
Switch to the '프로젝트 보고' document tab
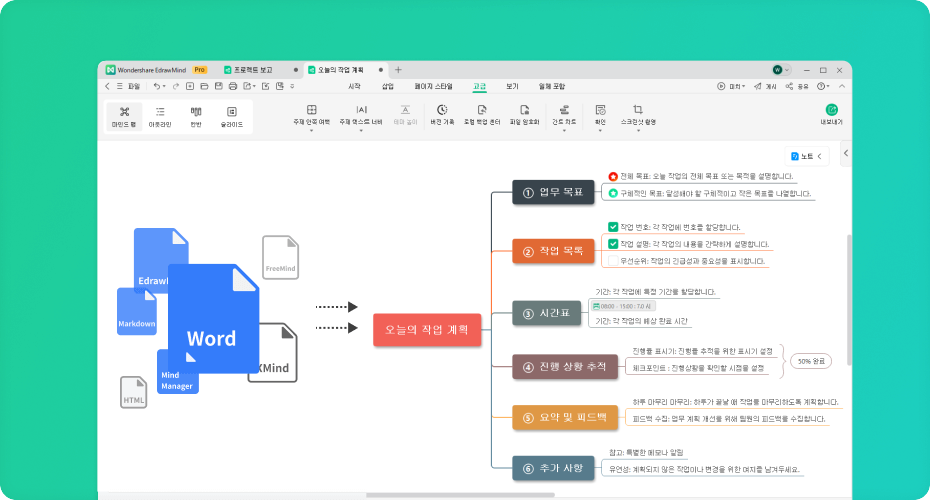pyautogui.click(x=253, y=70)
